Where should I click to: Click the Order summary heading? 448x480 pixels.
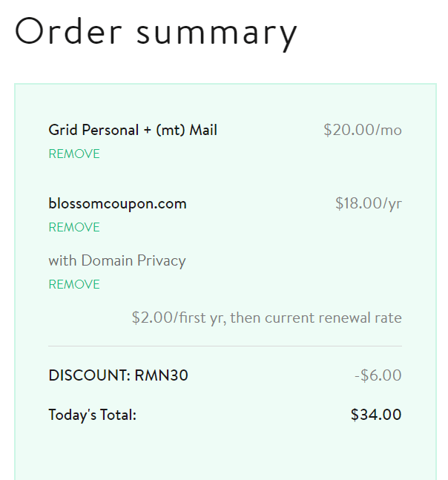tap(156, 33)
